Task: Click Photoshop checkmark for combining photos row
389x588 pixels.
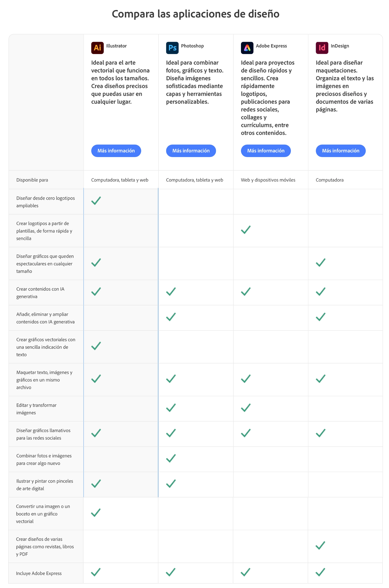Action: pos(171,458)
